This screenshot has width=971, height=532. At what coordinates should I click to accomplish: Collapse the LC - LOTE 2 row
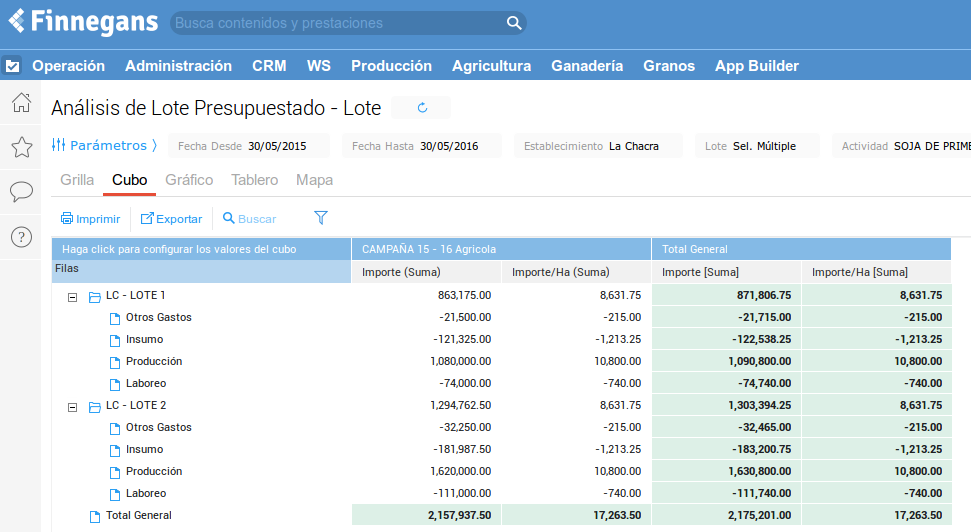click(x=72, y=406)
